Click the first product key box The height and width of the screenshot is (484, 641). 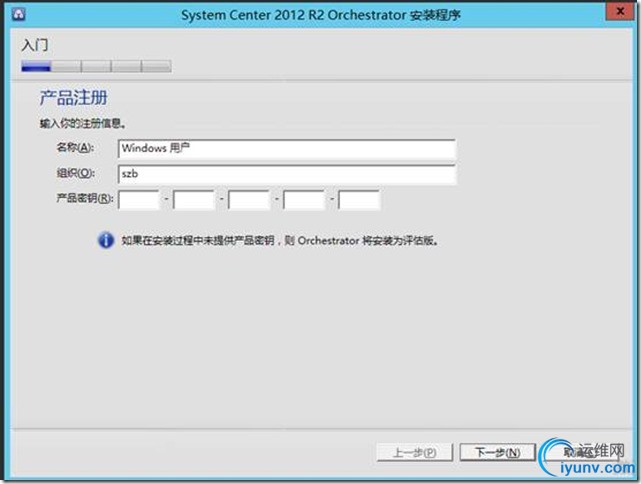[139, 200]
